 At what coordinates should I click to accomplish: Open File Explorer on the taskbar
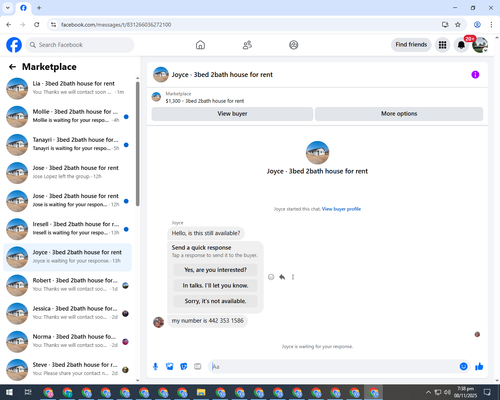pos(201,392)
